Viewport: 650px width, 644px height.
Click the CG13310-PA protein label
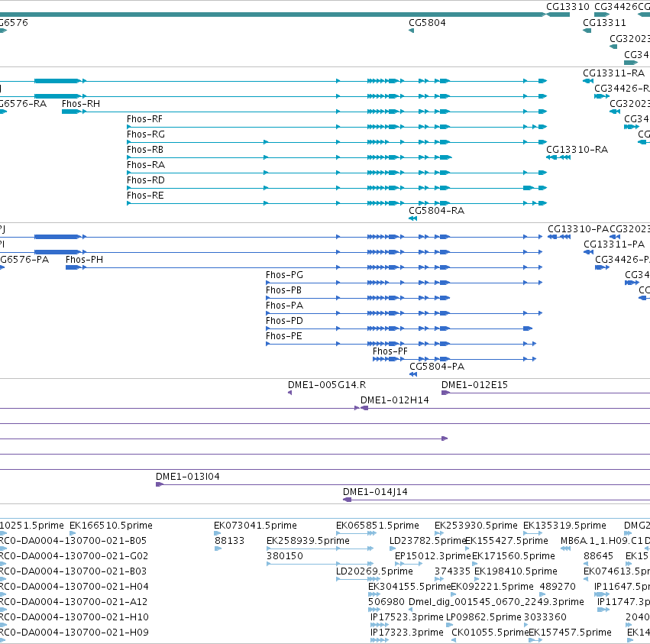click(578, 229)
